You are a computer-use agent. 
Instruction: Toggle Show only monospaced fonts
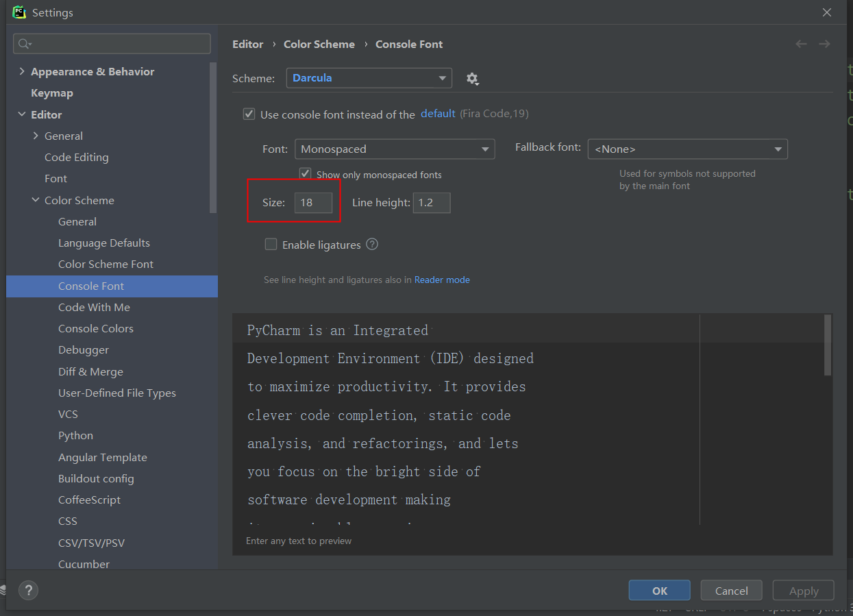pyautogui.click(x=306, y=174)
